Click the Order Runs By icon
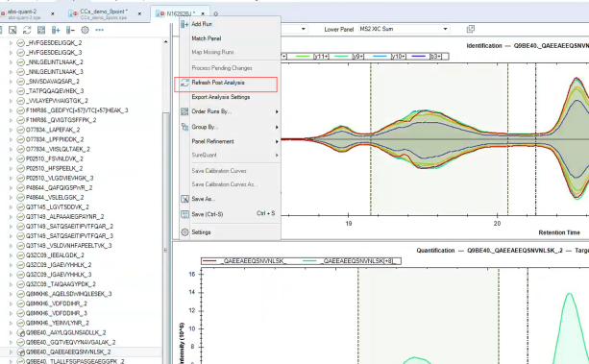This screenshot has width=589, height=364. [184, 111]
